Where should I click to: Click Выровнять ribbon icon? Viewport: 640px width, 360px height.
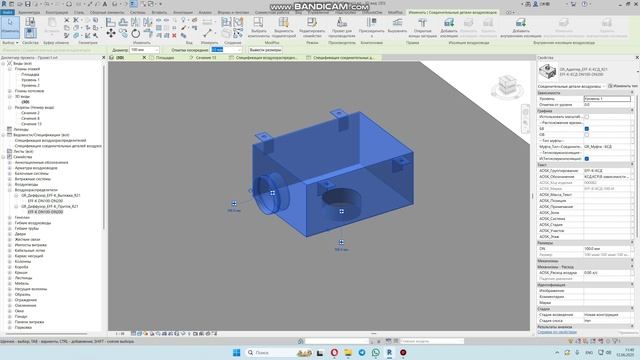coord(397,25)
